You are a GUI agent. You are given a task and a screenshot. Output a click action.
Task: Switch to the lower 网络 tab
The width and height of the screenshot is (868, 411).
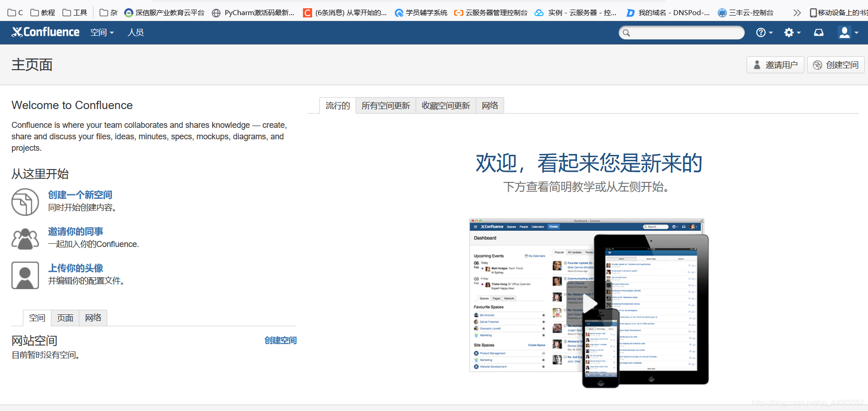93,318
